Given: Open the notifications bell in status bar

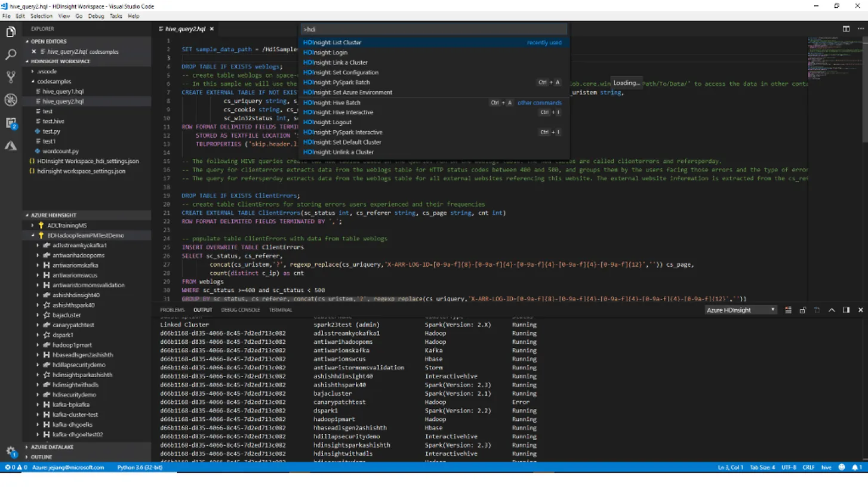Looking at the screenshot, I should click(x=855, y=467).
